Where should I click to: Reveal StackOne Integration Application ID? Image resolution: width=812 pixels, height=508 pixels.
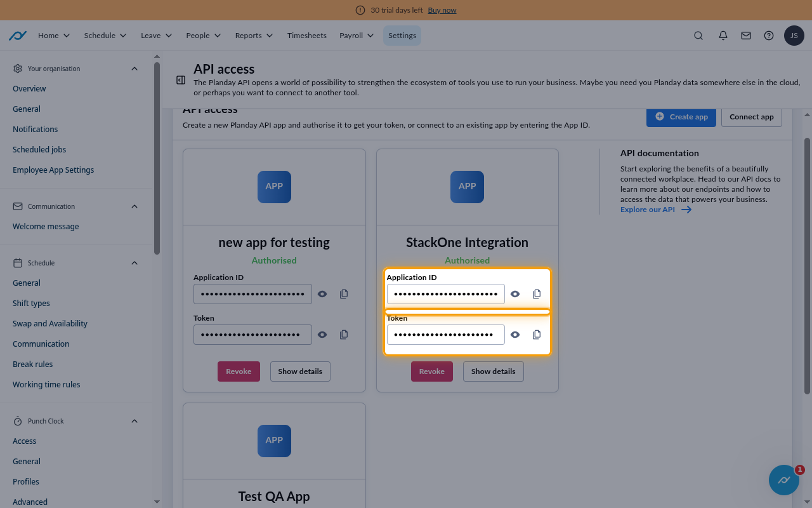point(515,294)
